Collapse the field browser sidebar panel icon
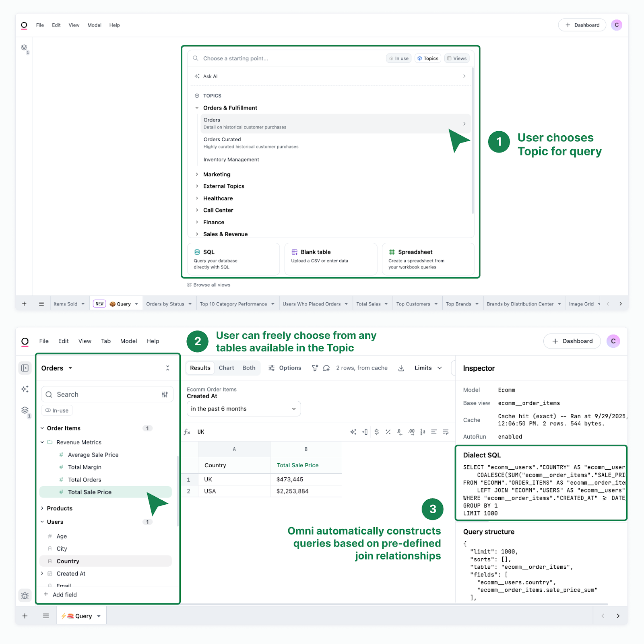644x644 pixels. (x=25, y=368)
